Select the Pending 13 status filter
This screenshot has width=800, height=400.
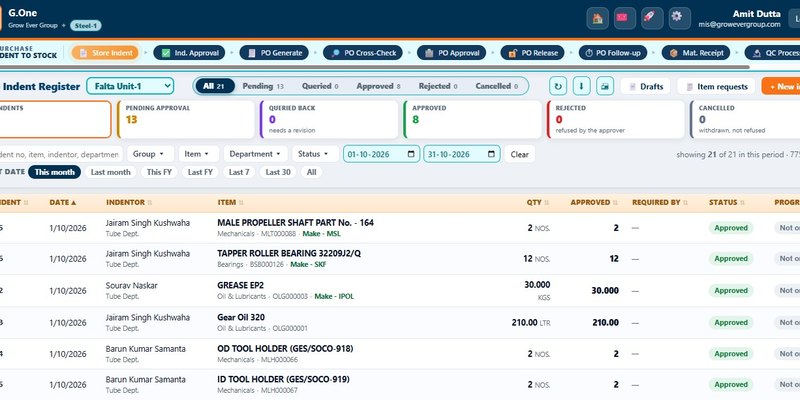(263, 86)
